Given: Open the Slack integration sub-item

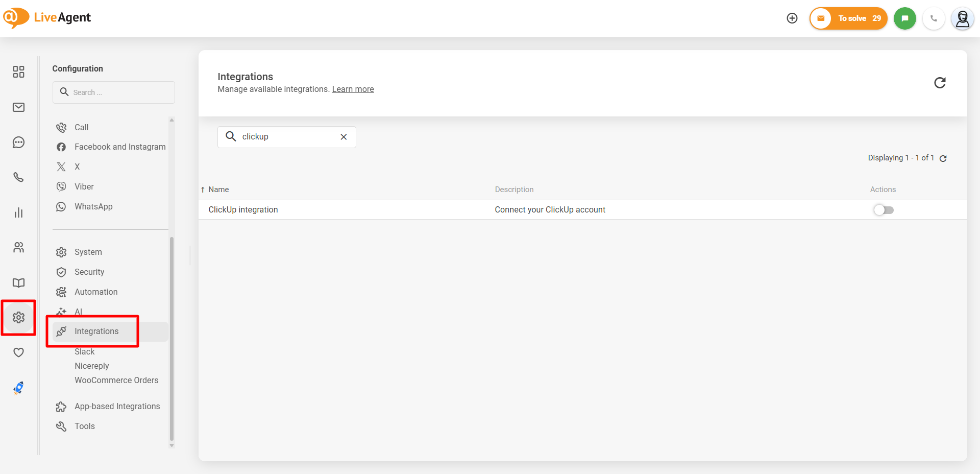Looking at the screenshot, I should [x=85, y=352].
